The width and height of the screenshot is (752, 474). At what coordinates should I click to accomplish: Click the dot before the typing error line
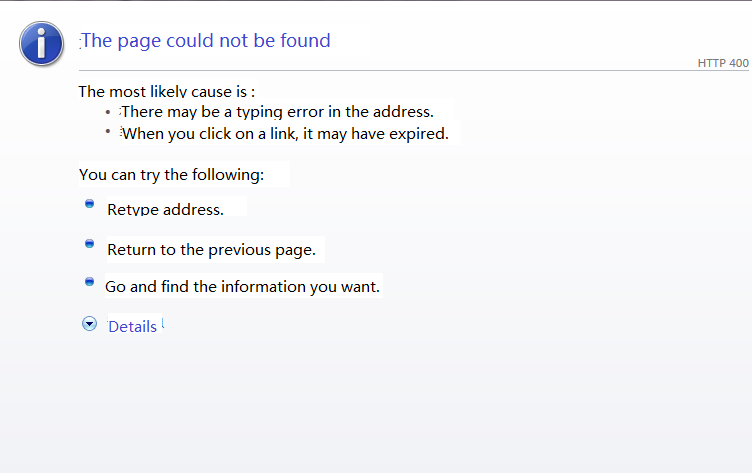[108, 112]
